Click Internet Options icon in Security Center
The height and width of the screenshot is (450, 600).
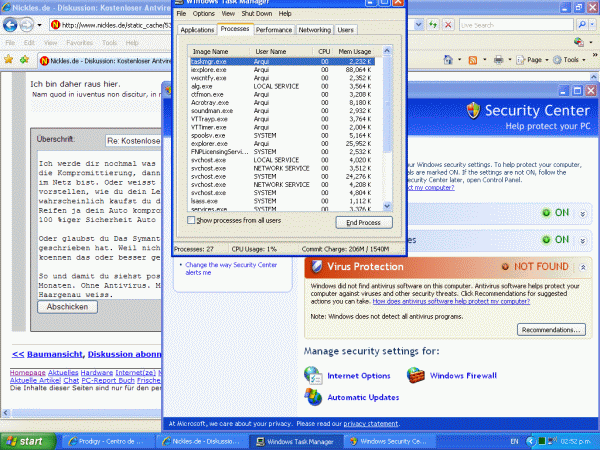click(313, 375)
